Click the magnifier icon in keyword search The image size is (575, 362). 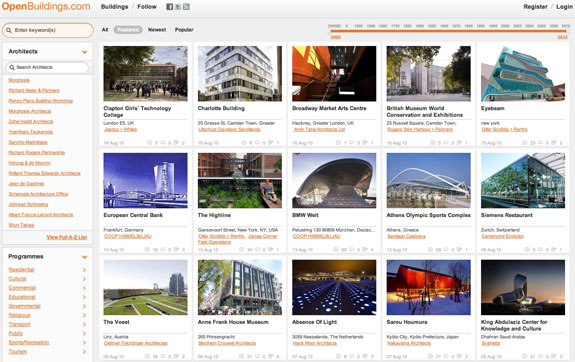(x=9, y=30)
